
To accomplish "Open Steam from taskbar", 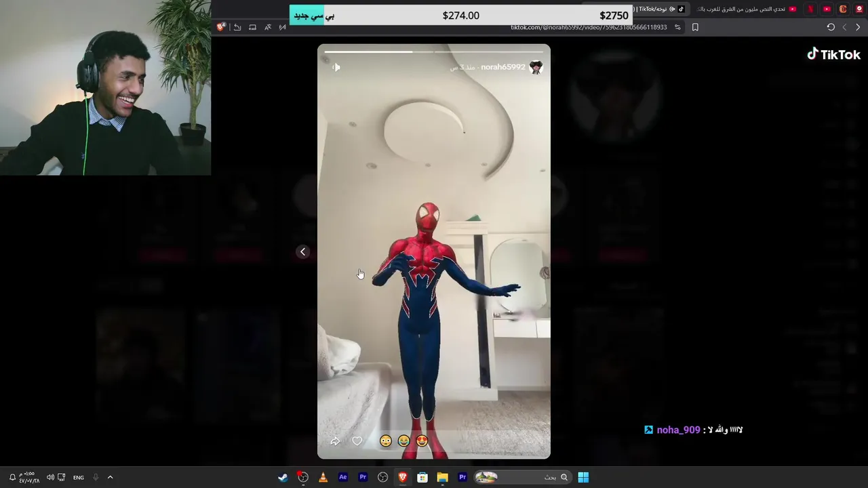I will click(x=283, y=477).
